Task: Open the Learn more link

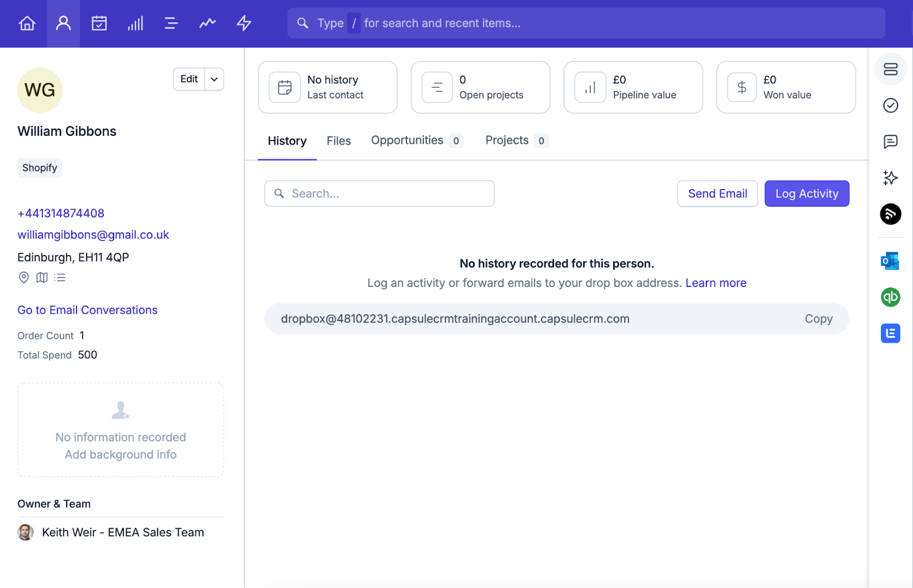Action: click(716, 283)
